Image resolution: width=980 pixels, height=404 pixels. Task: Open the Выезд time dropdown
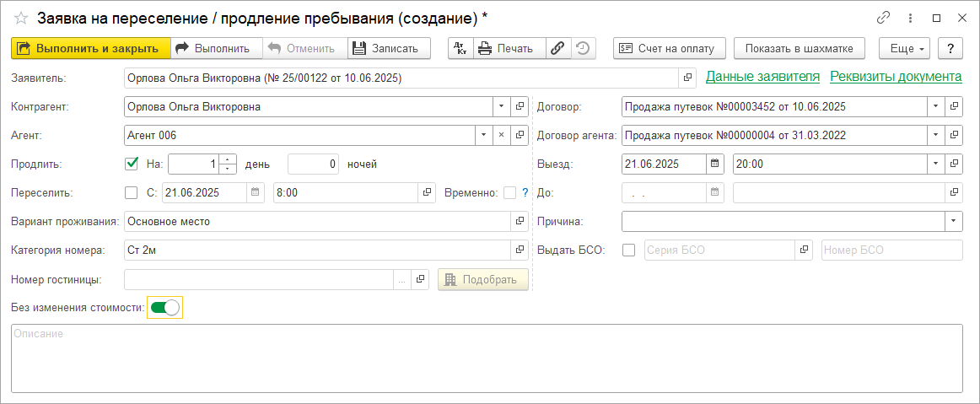[935, 164]
